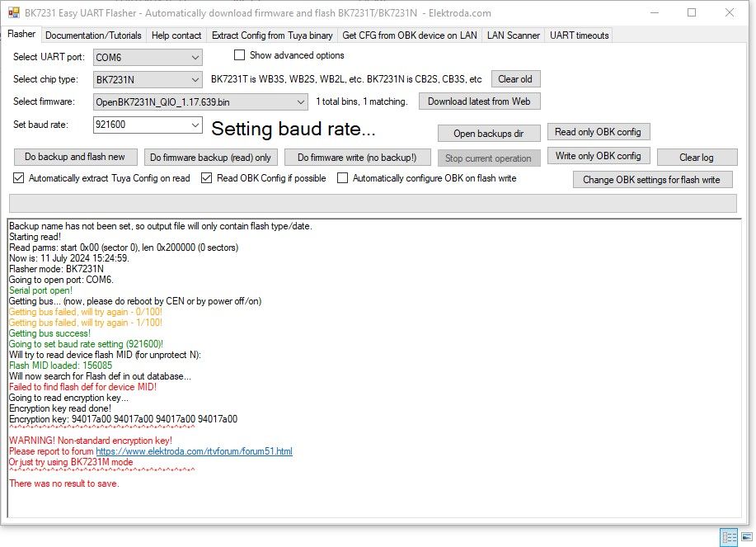Open the UART port dropdown showing COM6
The width and height of the screenshot is (756, 547).
148,58
